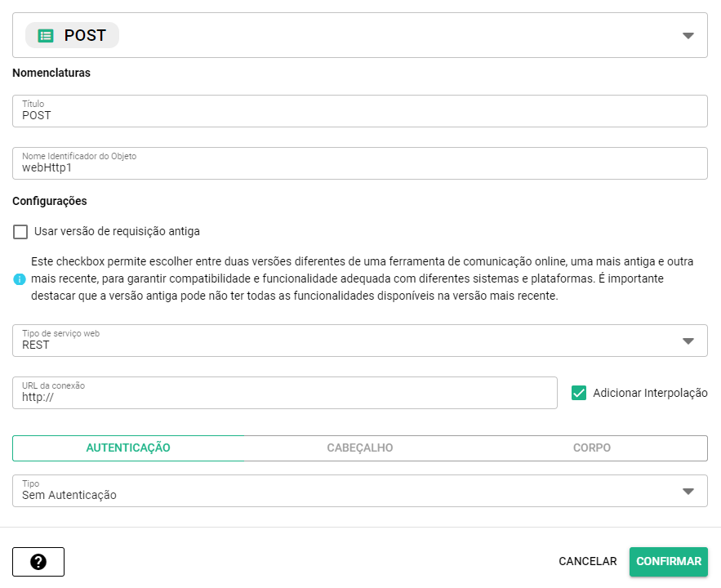The height and width of the screenshot is (588, 721).
Task: Click the blue info icon
Action: click(20, 279)
